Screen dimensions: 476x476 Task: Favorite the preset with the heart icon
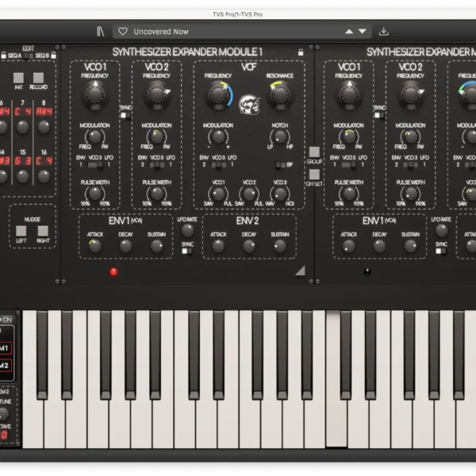(123, 31)
